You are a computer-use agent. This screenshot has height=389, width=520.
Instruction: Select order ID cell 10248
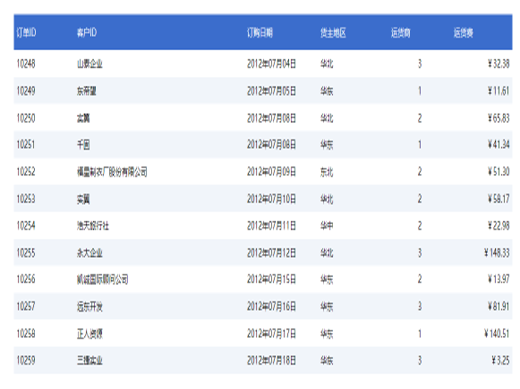tap(26, 64)
